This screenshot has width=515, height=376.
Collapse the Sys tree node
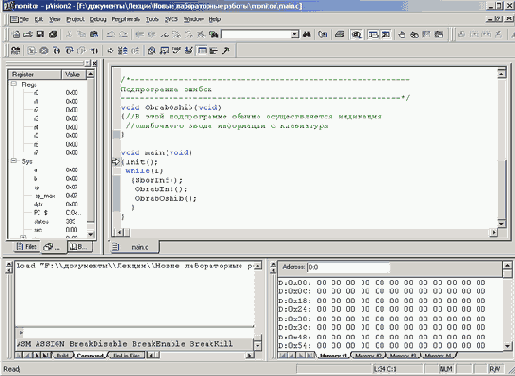point(14,161)
